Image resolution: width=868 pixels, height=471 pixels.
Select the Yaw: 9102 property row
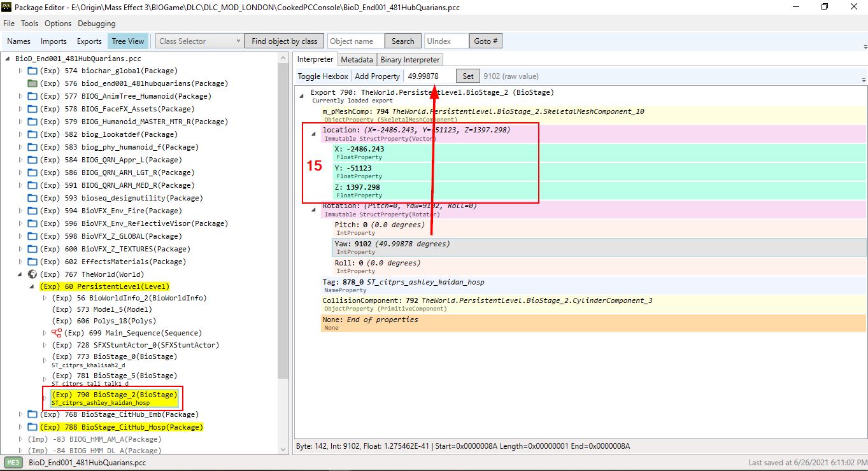click(600, 248)
